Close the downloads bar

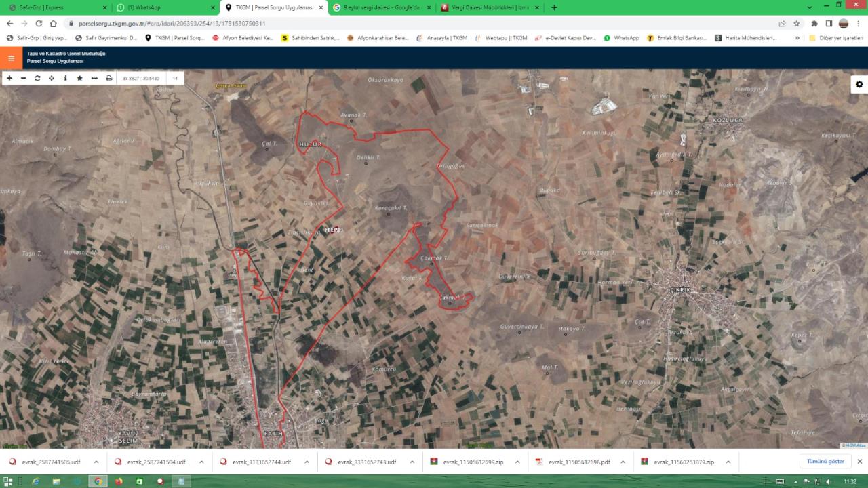pos(859,462)
